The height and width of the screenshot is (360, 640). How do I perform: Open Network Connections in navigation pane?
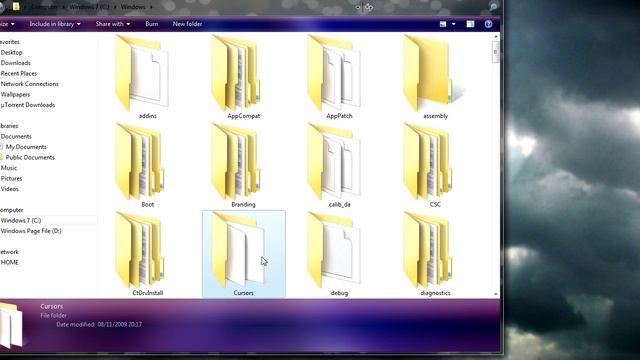pos(29,84)
